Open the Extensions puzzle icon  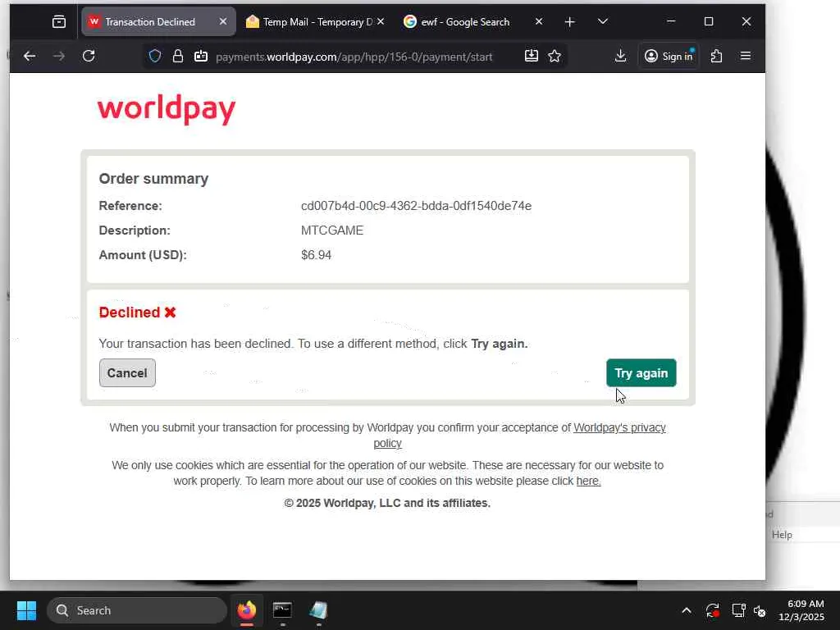(x=716, y=57)
